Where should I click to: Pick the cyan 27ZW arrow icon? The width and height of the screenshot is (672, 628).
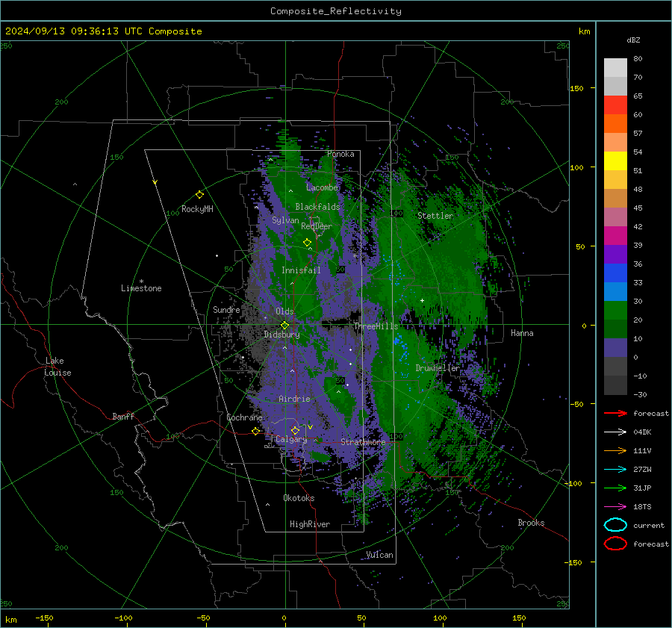click(x=615, y=470)
